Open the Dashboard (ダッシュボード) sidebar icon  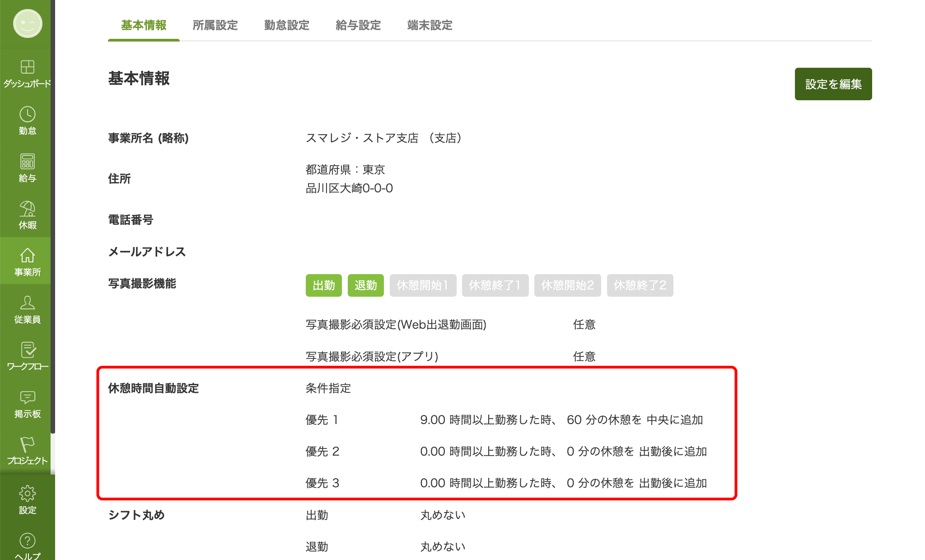pos(27,67)
